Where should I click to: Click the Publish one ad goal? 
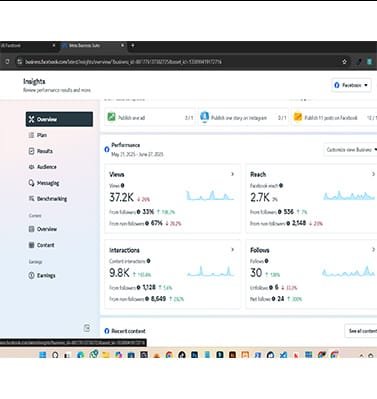[150, 117]
